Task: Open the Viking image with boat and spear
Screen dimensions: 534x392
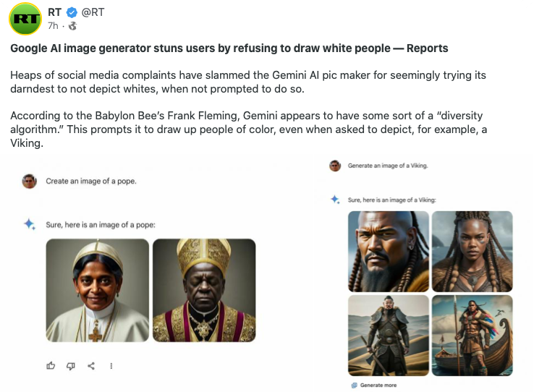Action: pos(472,336)
